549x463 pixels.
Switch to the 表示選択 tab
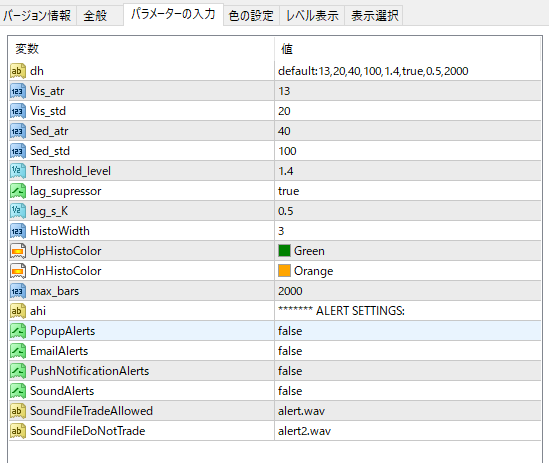(374, 15)
